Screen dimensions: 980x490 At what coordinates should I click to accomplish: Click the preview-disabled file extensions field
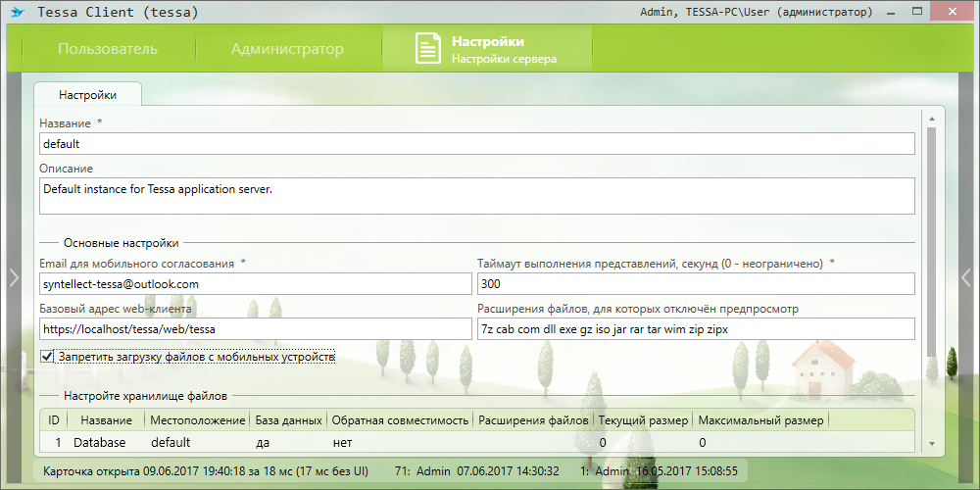696,328
